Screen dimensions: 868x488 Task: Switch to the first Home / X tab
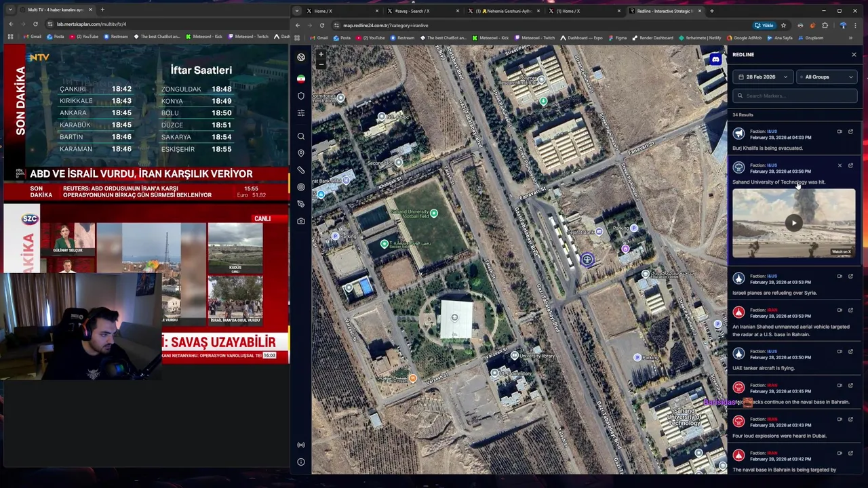(x=343, y=11)
